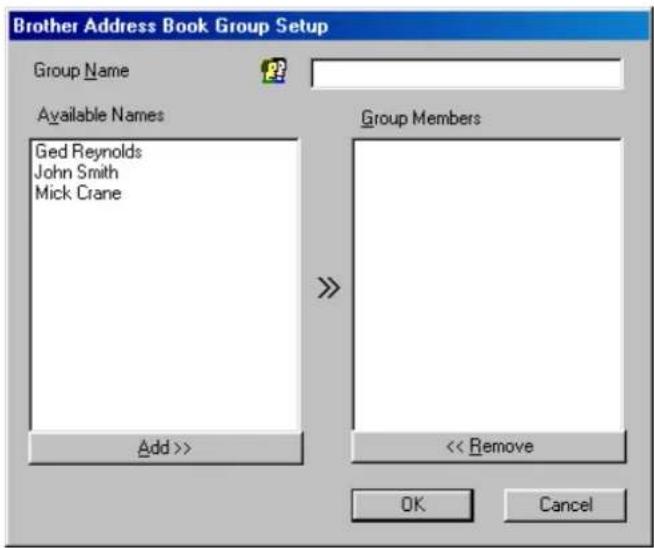Viewport: 654px width, 548px height.
Task: Select Mick Crane in Available Names
Action: pyautogui.click(x=78, y=193)
